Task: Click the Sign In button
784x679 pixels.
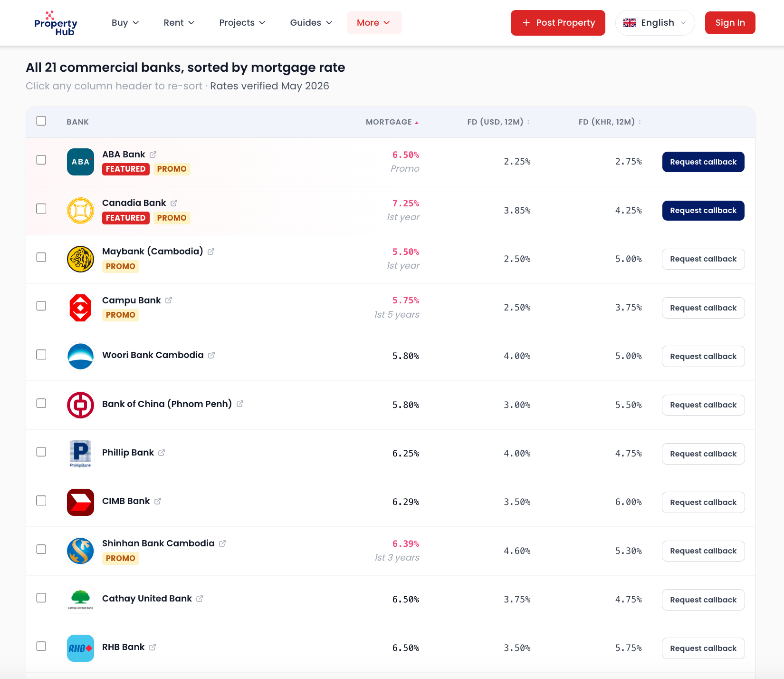Action: coord(730,23)
